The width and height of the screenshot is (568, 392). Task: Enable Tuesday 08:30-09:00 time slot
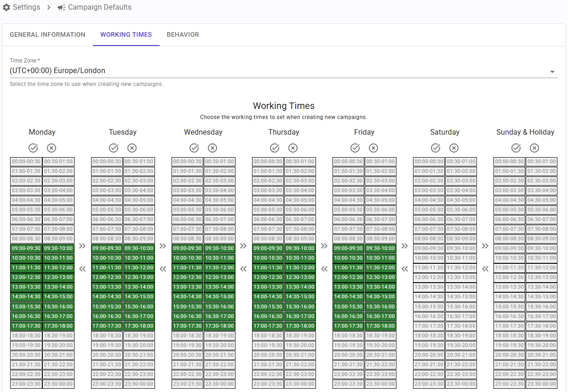coord(139,239)
